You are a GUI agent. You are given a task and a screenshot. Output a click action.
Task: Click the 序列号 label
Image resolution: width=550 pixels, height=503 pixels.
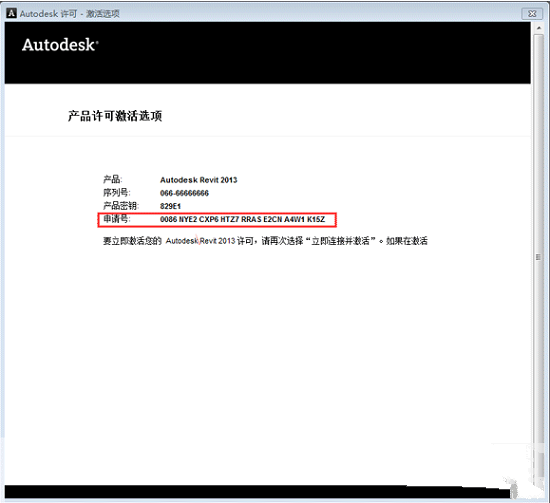coord(117,193)
